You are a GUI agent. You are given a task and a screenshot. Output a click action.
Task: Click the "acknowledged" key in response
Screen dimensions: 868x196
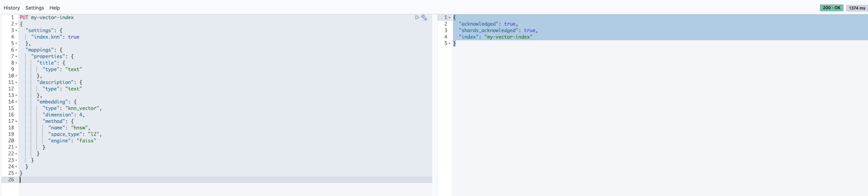click(479, 24)
